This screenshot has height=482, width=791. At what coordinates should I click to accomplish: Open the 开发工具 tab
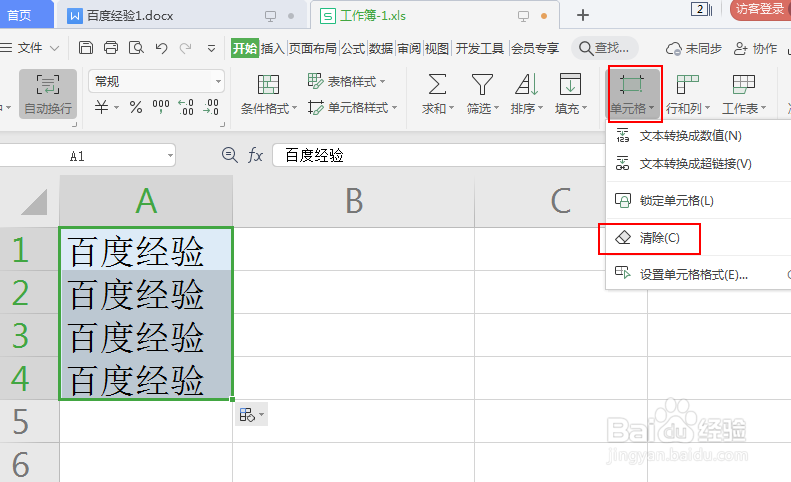(480, 48)
